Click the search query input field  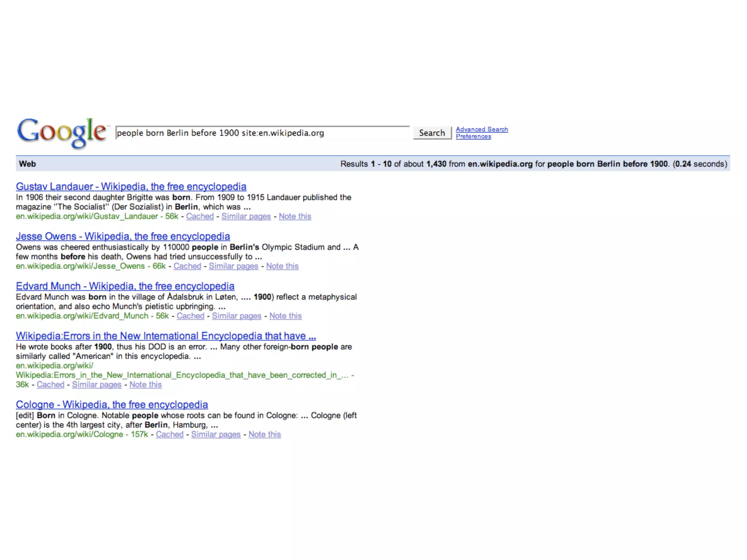click(x=263, y=133)
